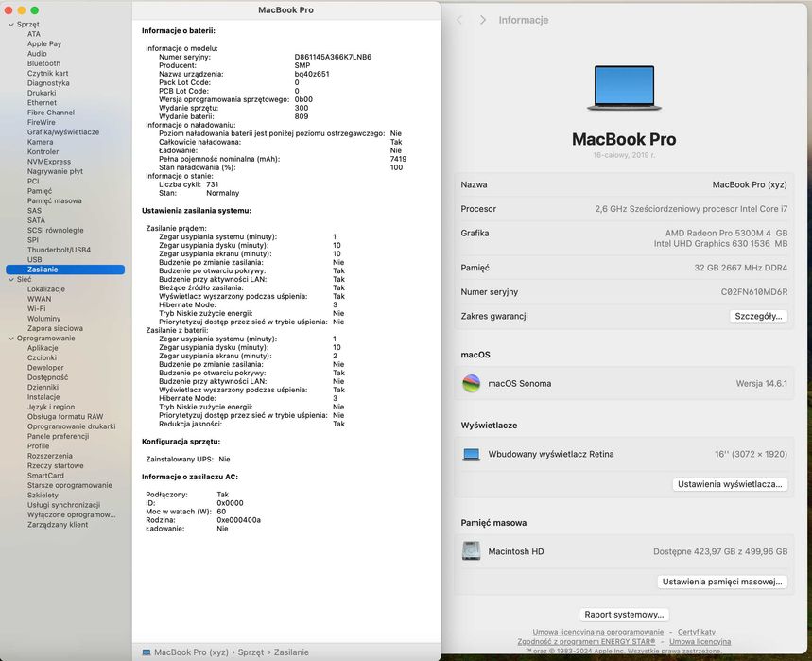The height and width of the screenshot is (661, 812).
Task: Select Audio in sidebar
Action: 37,54
